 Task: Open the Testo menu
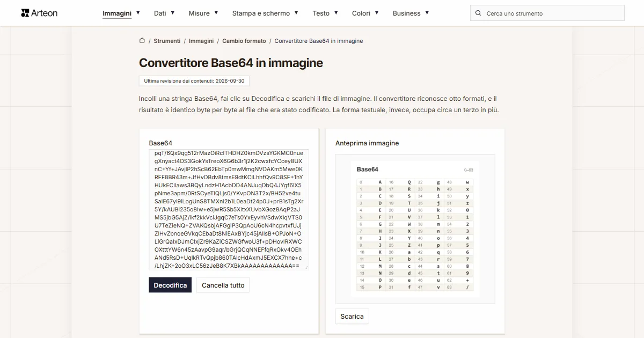tap(321, 13)
